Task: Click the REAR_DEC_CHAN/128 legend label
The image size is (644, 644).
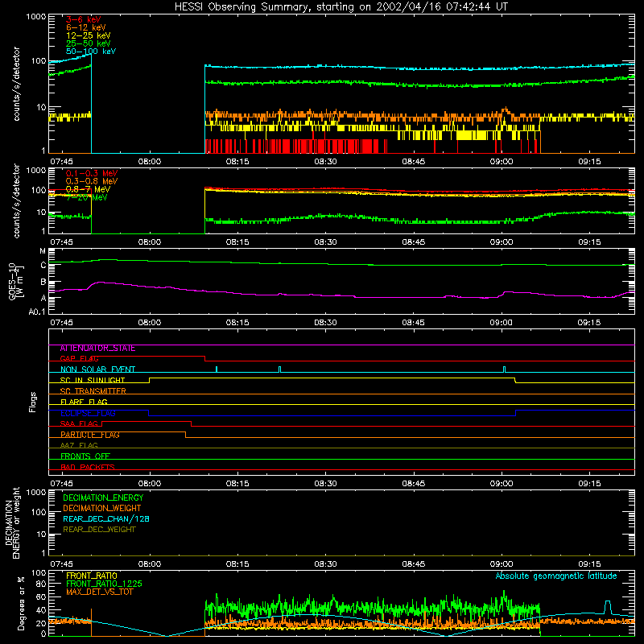Action: pos(106,518)
